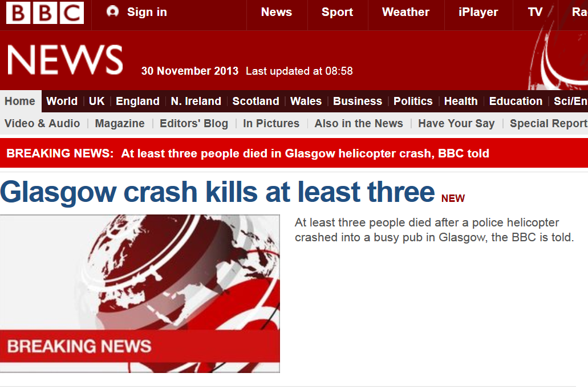Open the Scotland news section
This screenshot has width=588, height=389.
pos(256,102)
